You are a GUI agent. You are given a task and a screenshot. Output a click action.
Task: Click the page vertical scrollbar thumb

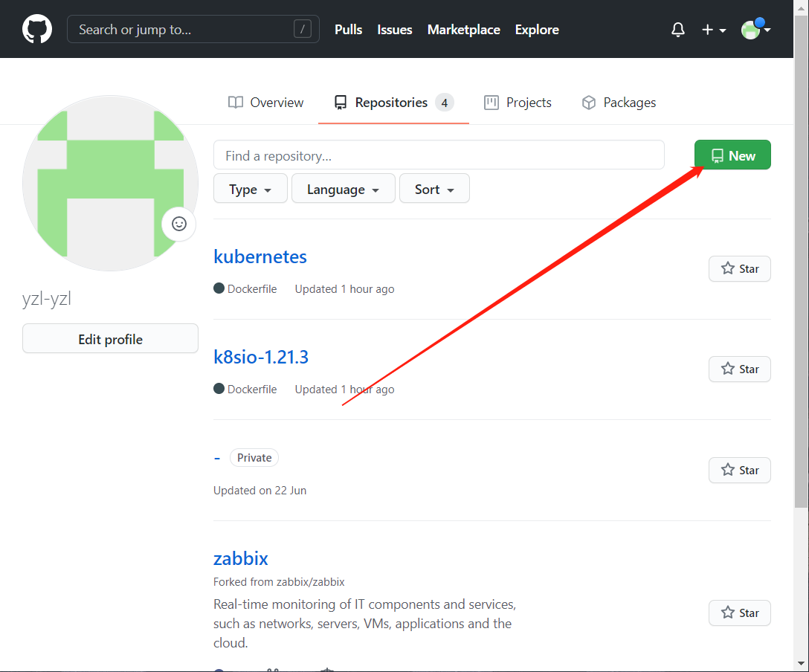tap(801, 261)
